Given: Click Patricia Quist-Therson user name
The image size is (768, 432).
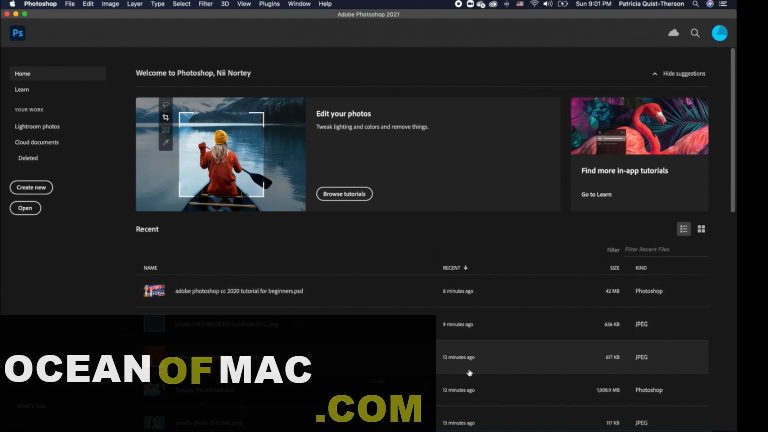Looking at the screenshot, I should (x=651, y=4).
